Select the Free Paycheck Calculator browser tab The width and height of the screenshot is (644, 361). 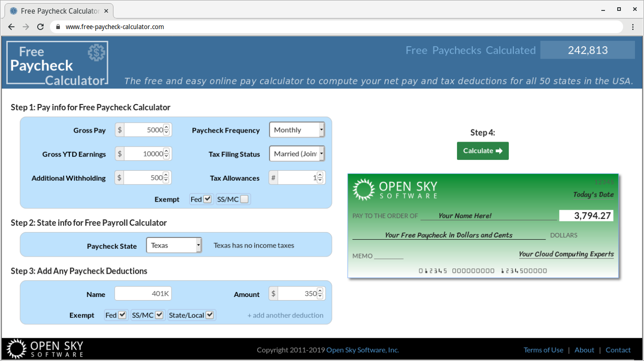(59, 10)
